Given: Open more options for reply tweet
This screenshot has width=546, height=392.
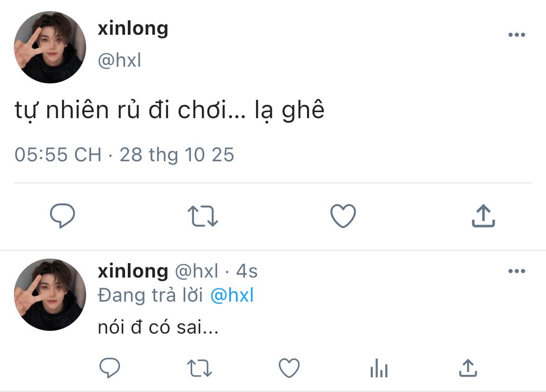Looking at the screenshot, I should point(516,271).
